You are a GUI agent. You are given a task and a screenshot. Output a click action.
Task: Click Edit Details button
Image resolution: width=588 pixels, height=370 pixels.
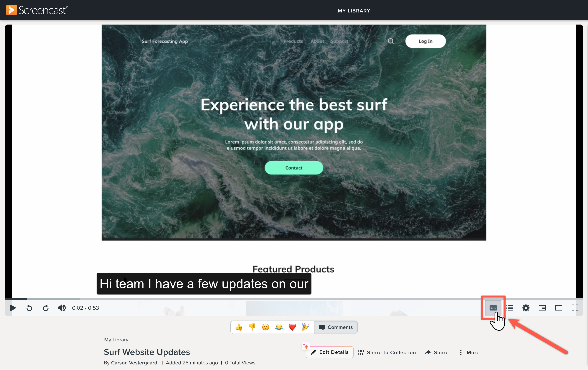pyautogui.click(x=332, y=352)
